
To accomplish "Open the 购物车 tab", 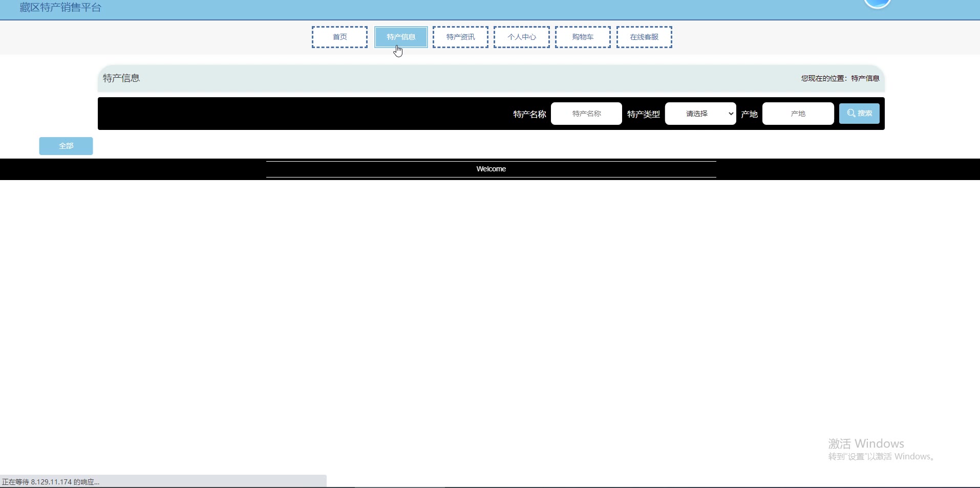I will 583,37.
